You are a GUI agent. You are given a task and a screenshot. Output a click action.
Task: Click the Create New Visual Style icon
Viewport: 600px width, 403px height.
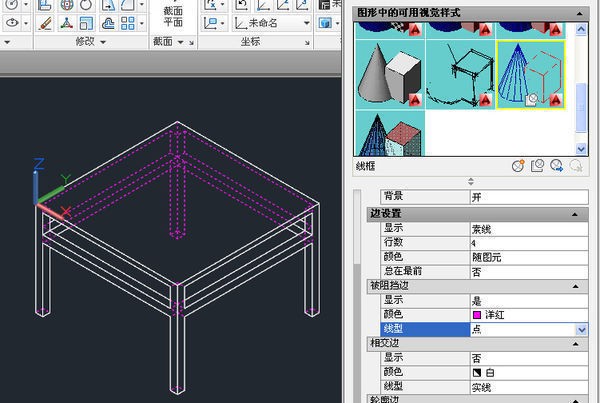[x=518, y=167]
